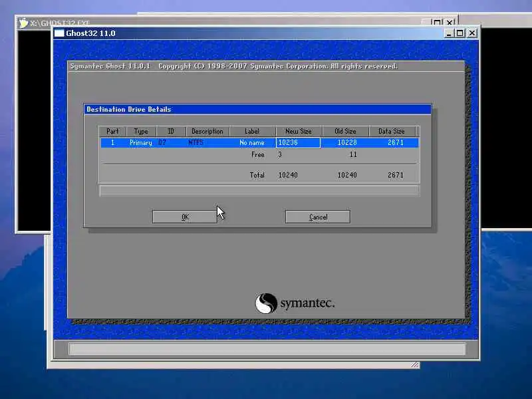Click the Description column header
The width and height of the screenshot is (532, 399).
207,131
